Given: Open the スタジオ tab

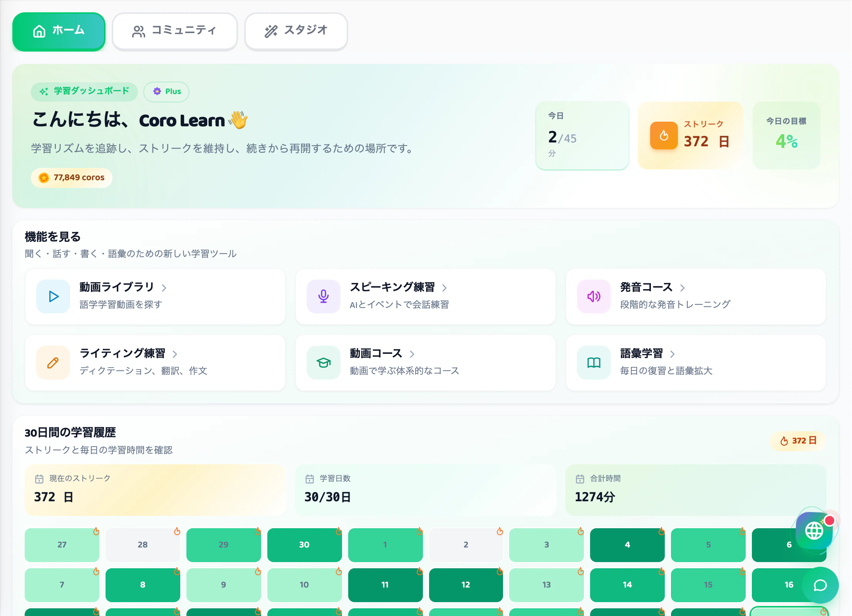Looking at the screenshot, I should 296,31.
